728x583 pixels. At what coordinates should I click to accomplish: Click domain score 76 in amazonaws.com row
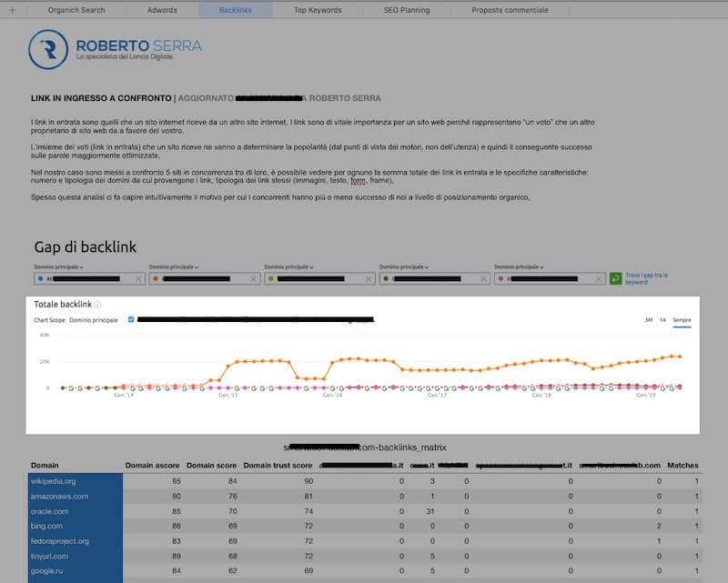pyautogui.click(x=233, y=497)
